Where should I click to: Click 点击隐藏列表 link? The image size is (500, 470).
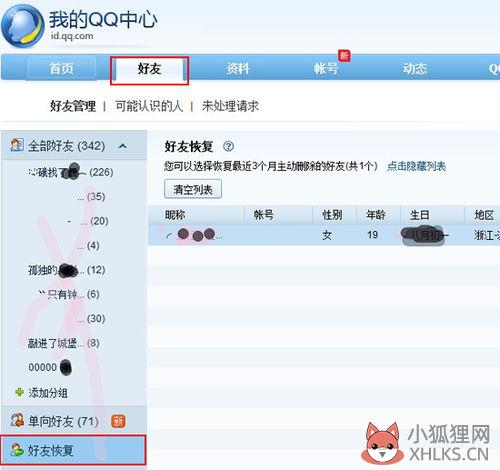[x=416, y=166]
